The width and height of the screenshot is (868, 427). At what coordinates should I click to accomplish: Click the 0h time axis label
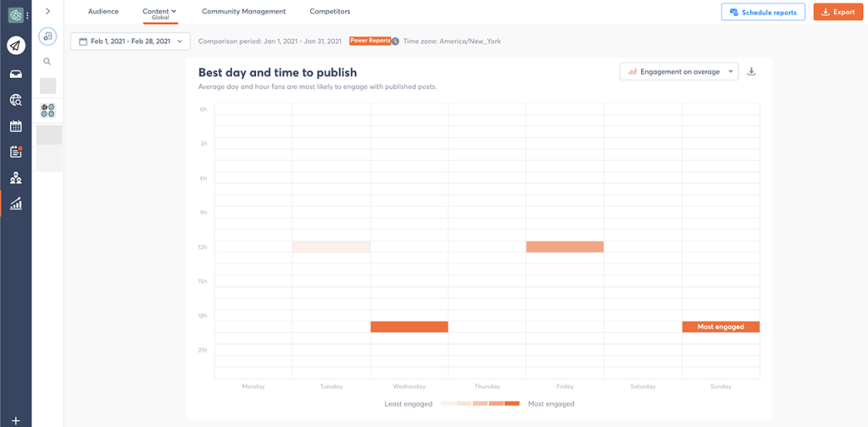(203, 109)
